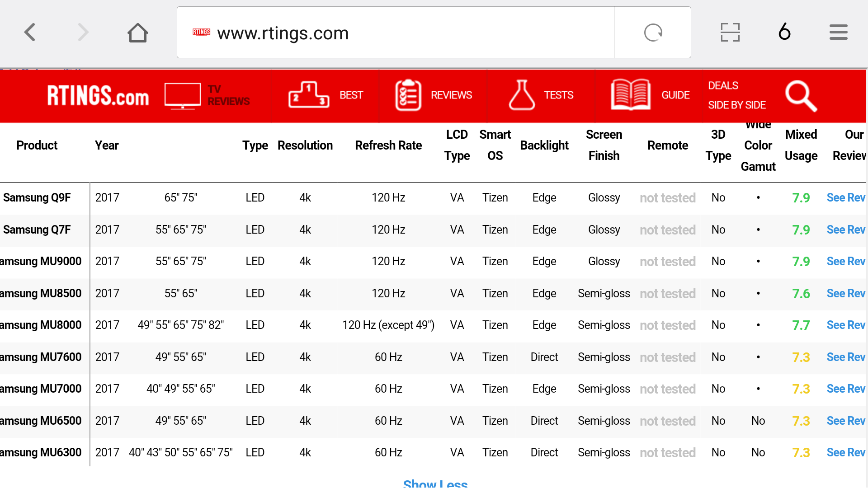Open the tab switcher showing 6
868x488 pixels.
[x=784, y=33]
